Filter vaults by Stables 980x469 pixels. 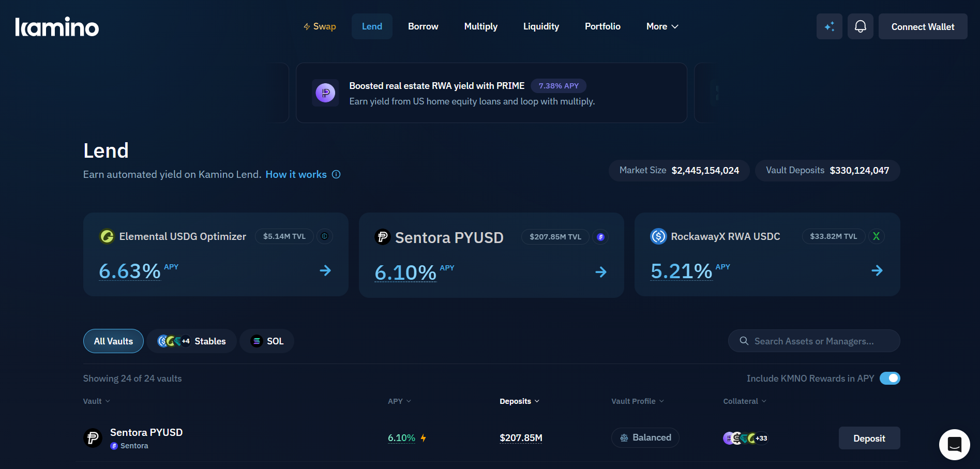pyautogui.click(x=192, y=341)
